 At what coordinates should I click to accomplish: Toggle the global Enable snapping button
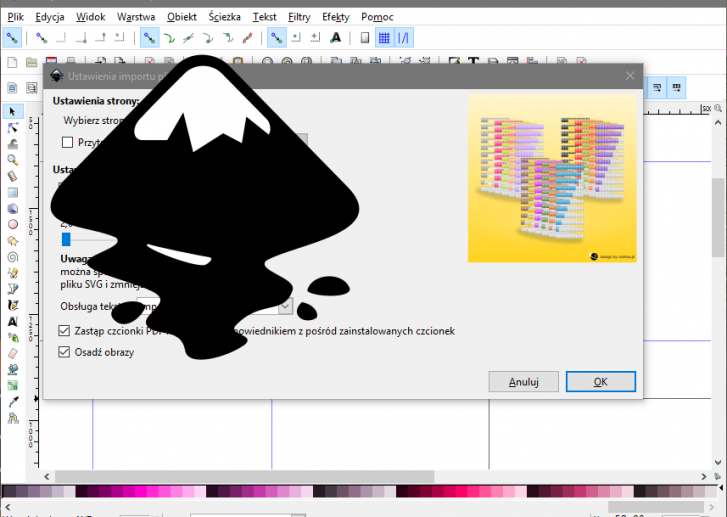coord(12,38)
